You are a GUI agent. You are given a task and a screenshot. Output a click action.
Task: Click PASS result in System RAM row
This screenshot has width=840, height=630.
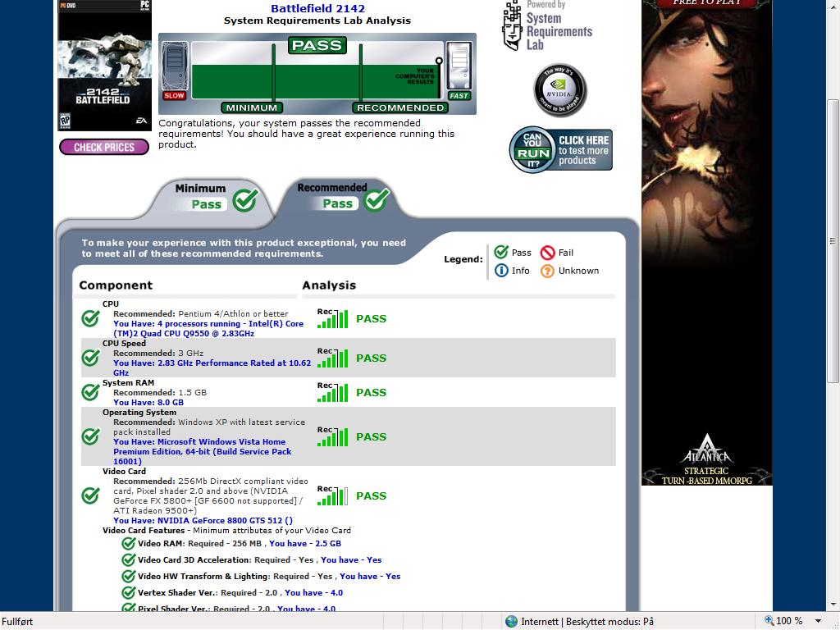click(x=372, y=392)
